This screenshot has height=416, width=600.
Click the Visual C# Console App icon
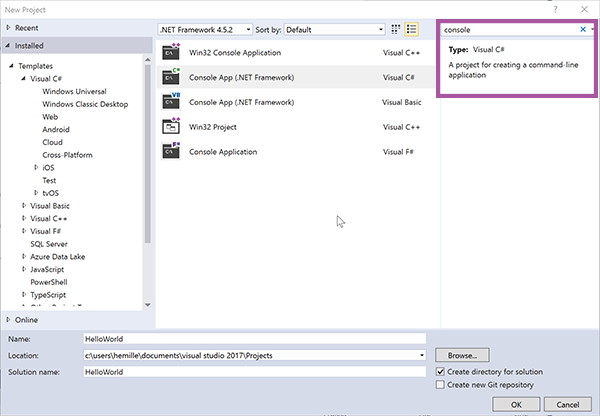171,77
